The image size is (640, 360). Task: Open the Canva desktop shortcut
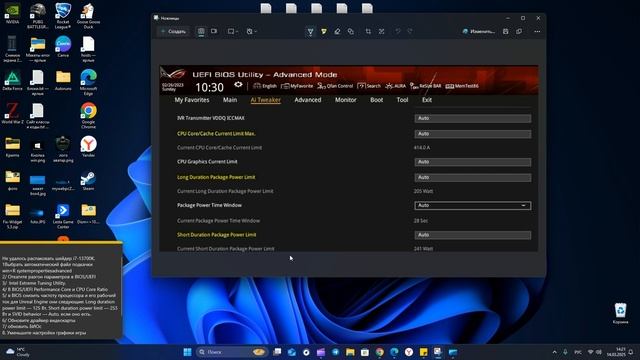click(x=63, y=47)
